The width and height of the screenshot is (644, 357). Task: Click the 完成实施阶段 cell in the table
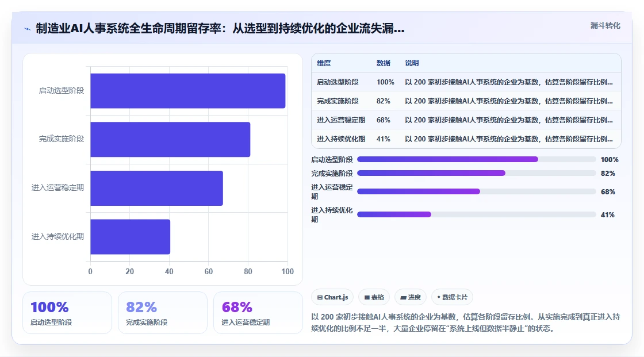(338, 101)
